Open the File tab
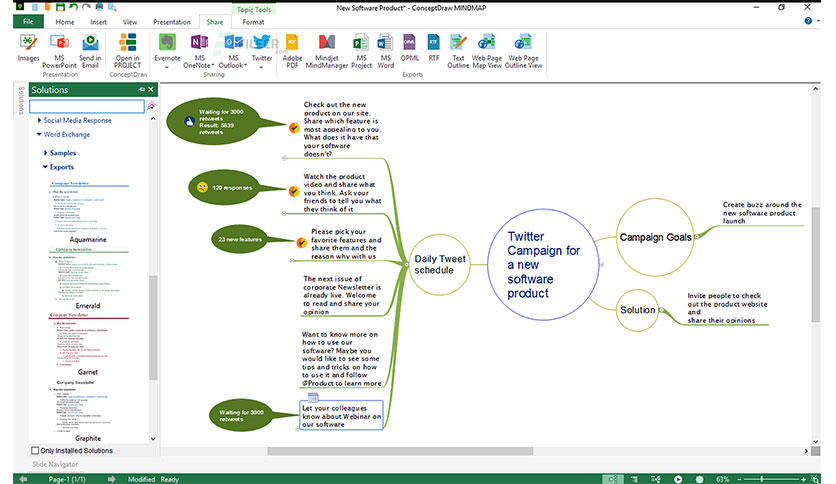This screenshot has width=836, height=484. 28,22
